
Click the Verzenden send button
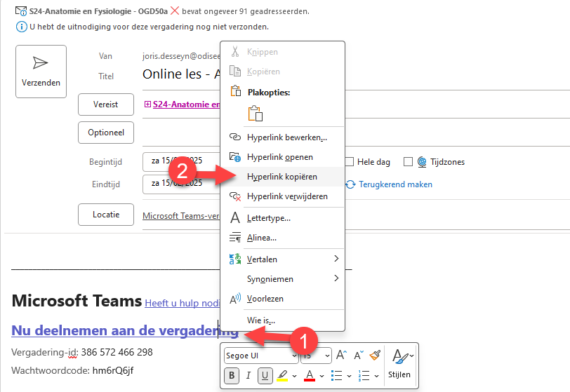41,72
